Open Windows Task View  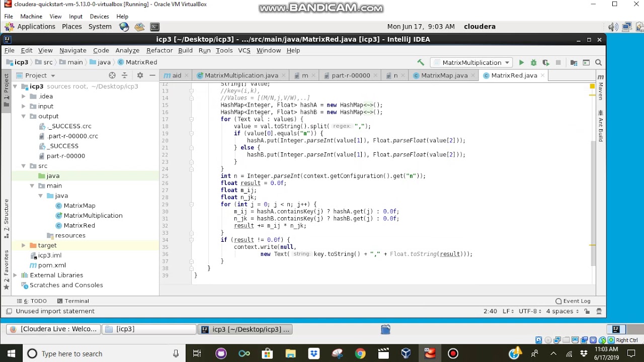pyautogui.click(x=197, y=353)
